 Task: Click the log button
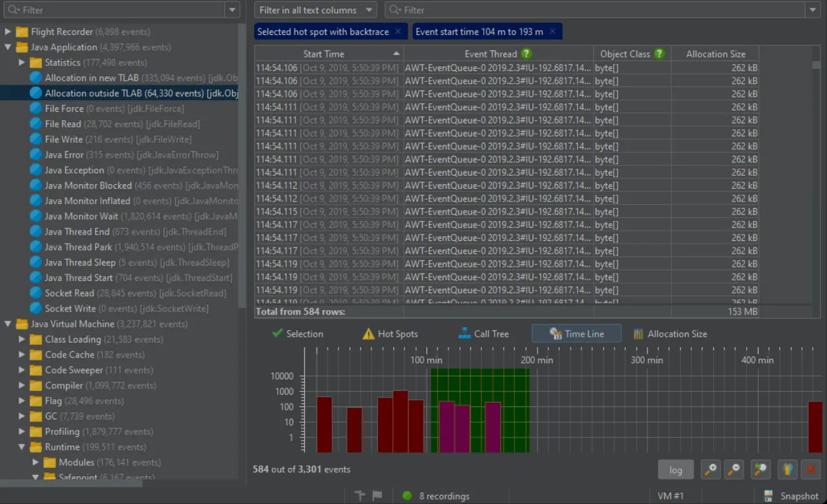click(x=676, y=470)
